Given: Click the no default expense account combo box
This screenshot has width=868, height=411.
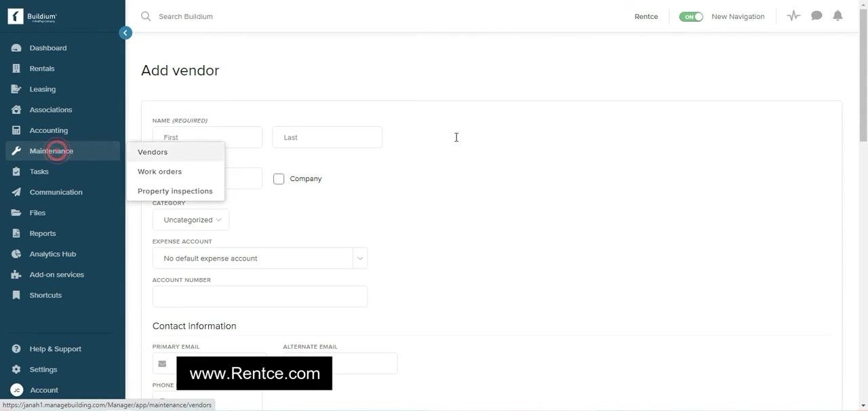Looking at the screenshot, I should pyautogui.click(x=260, y=258).
